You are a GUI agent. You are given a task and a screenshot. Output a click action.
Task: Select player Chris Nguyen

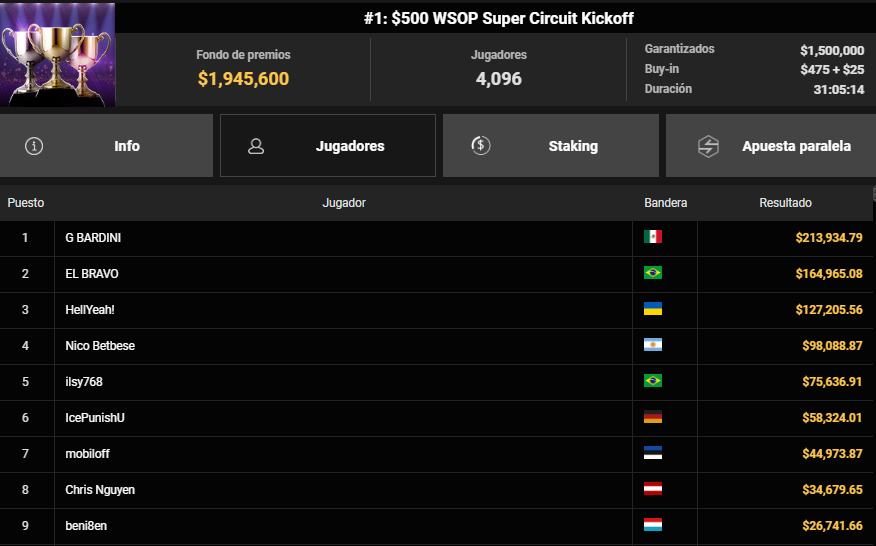100,489
